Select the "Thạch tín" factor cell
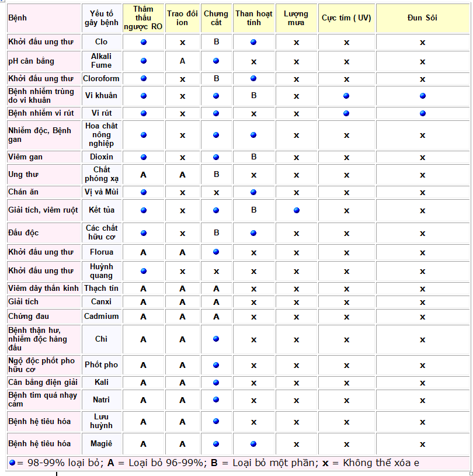 coord(102,289)
